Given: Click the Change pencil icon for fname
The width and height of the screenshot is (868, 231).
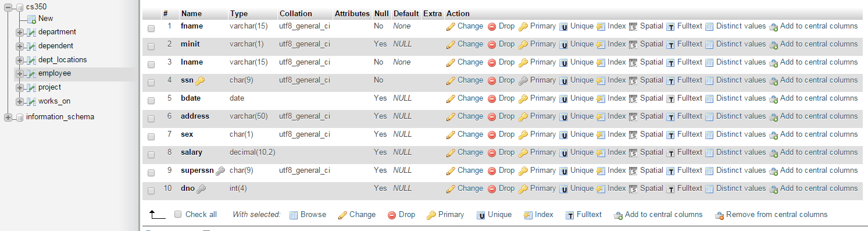Looking at the screenshot, I should [x=451, y=27].
